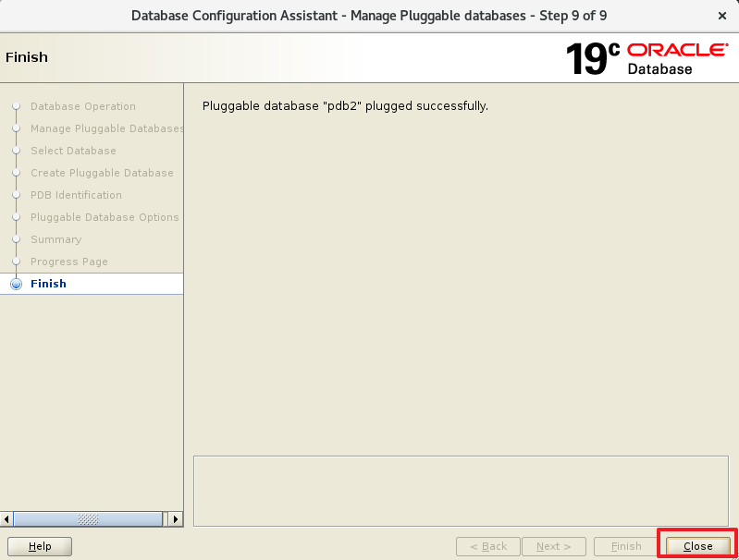Click the empty details text box
Viewport: 739px width, 560px height.
point(461,491)
